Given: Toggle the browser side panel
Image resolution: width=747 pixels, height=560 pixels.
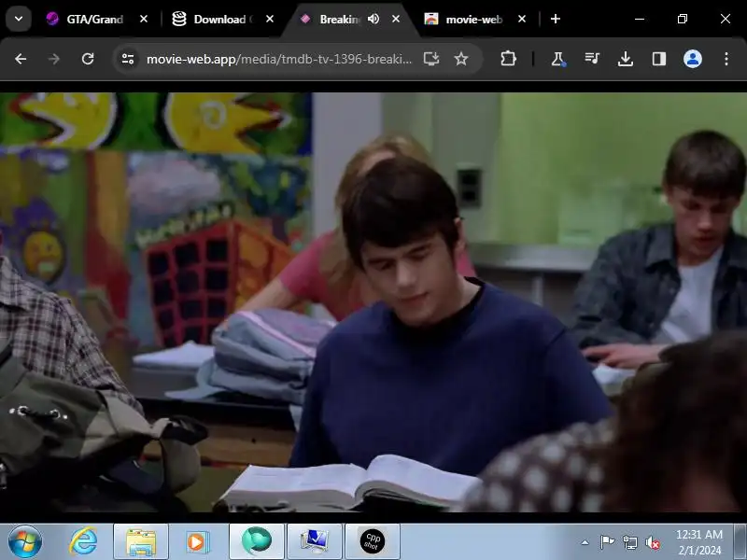Looking at the screenshot, I should 659,59.
